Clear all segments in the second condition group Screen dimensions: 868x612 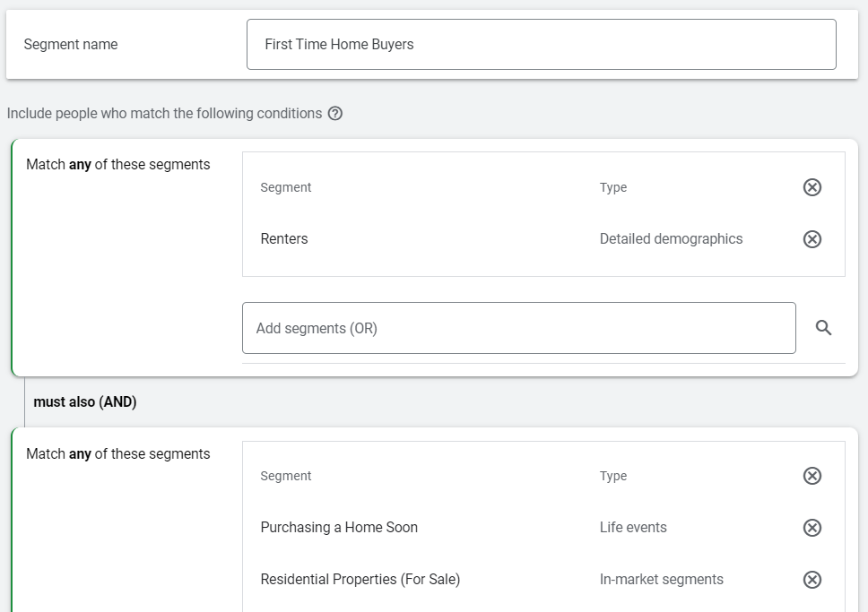click(x=812, y=476)
